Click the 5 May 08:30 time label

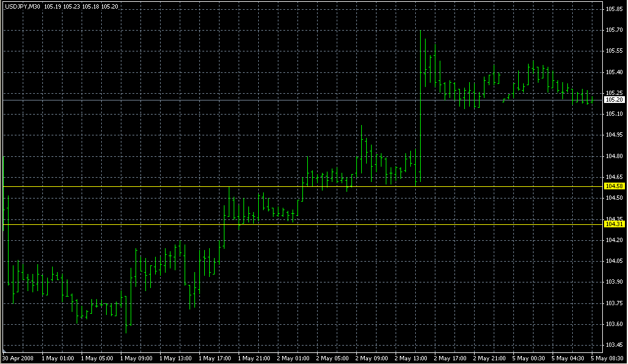pyautogui.click(x=607, y=358)
